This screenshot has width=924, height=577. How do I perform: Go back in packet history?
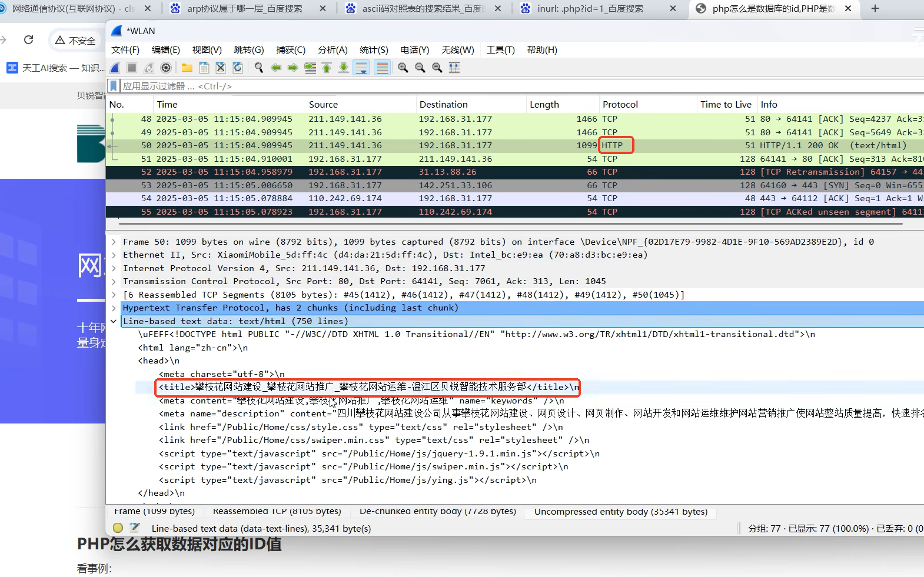tap(276, 68)
